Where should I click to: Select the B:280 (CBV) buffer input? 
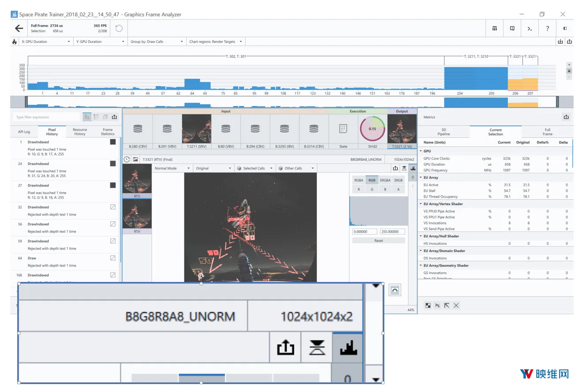[x=138, y=132]
